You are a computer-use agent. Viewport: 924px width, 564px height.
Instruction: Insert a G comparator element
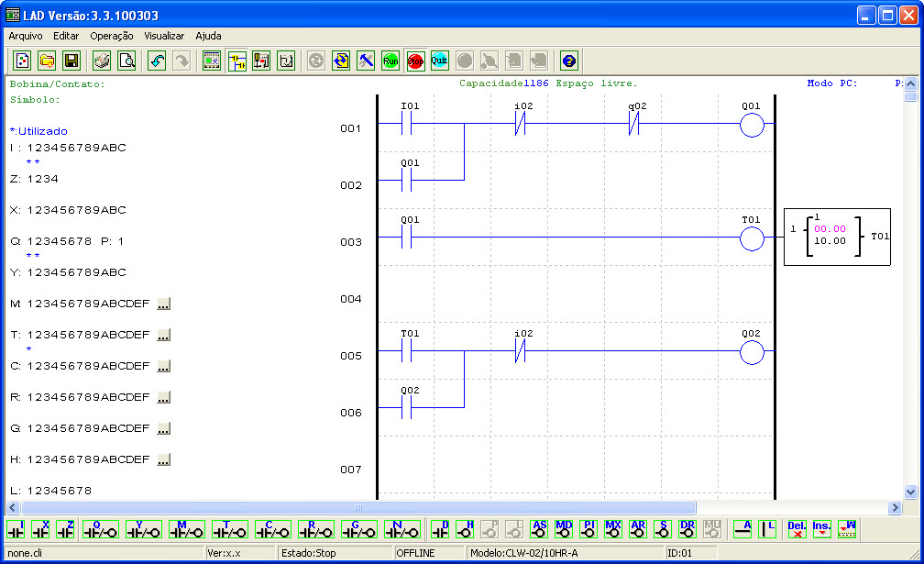pyautogui.click(x=359, y=529)
